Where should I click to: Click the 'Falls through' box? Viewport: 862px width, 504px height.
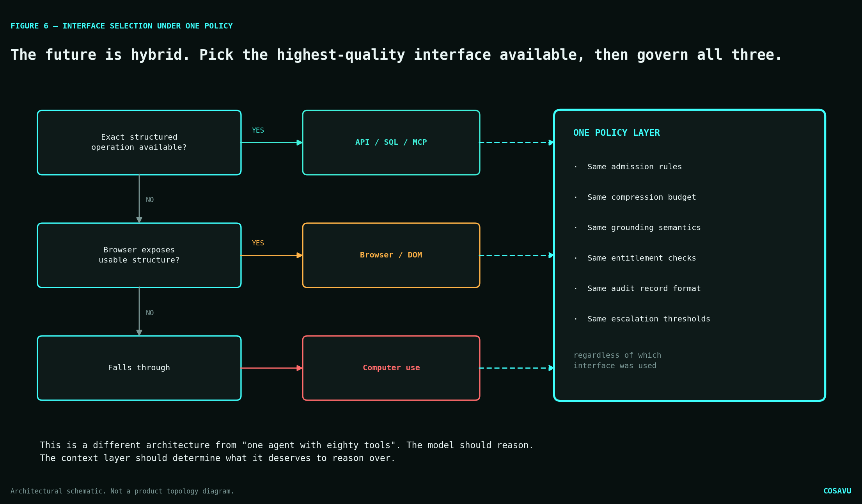pos(139,368)
